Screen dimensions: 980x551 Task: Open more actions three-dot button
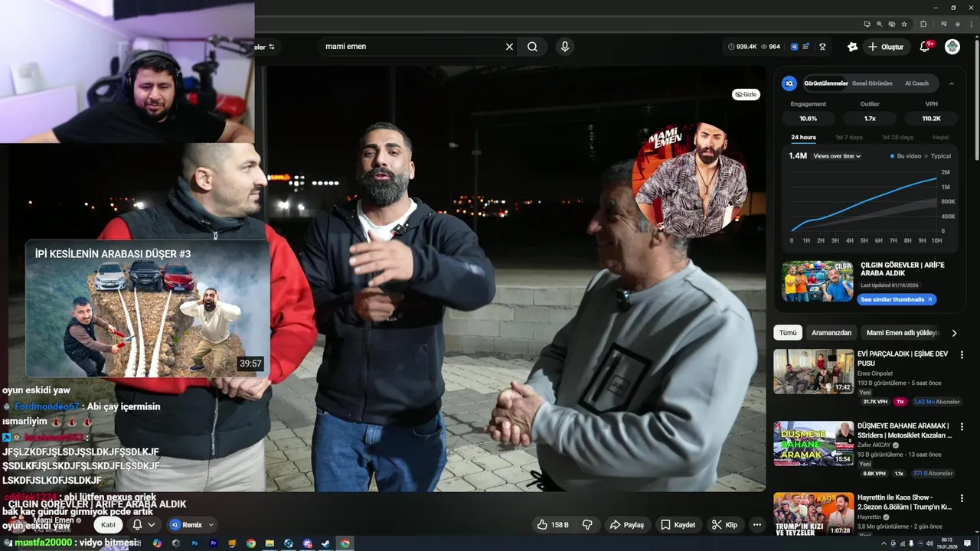coord(757,525)
